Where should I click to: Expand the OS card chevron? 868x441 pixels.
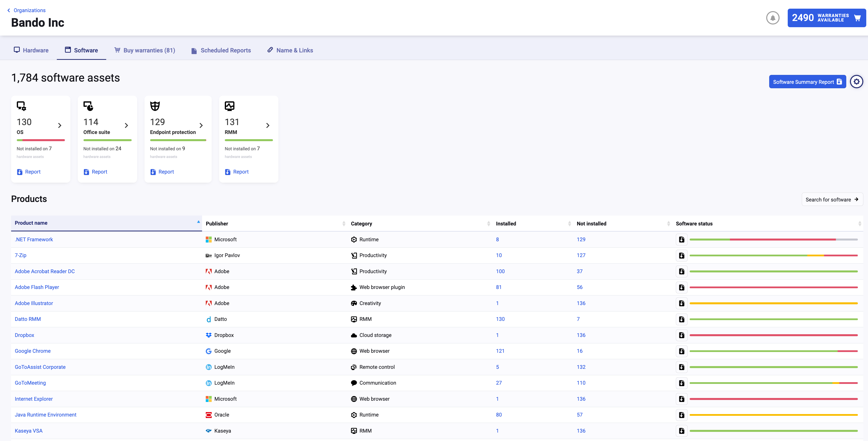pos(60,125)
